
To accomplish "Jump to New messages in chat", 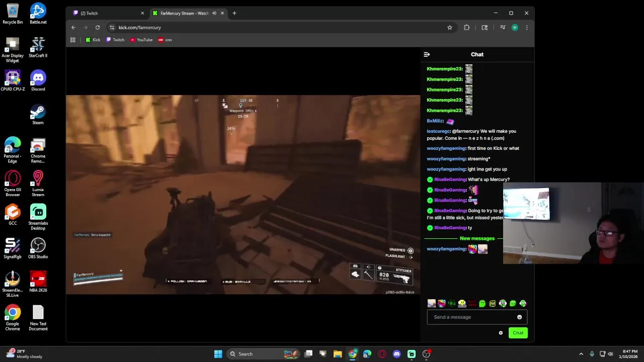I will click(477, 238).
